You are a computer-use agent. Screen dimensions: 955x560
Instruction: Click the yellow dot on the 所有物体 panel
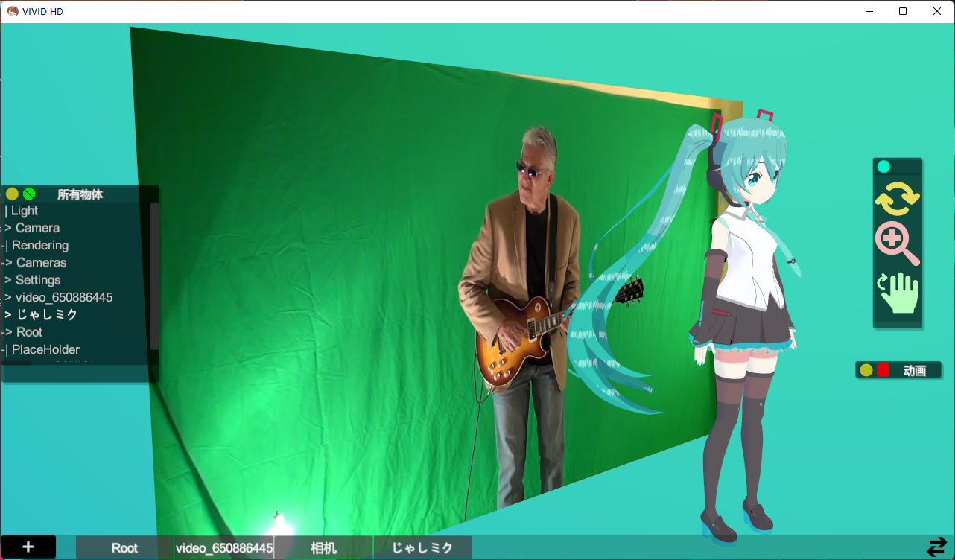[x=12, y=194]
